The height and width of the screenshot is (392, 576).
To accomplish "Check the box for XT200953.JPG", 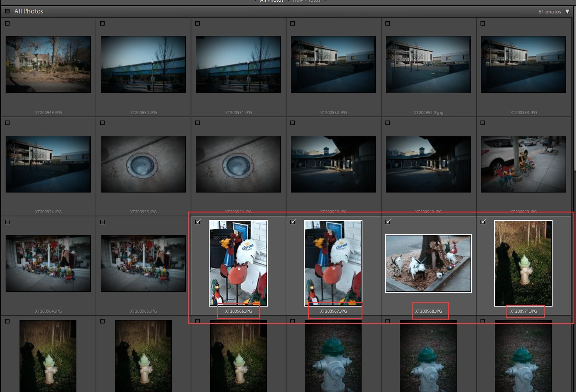I will (483, 23).
